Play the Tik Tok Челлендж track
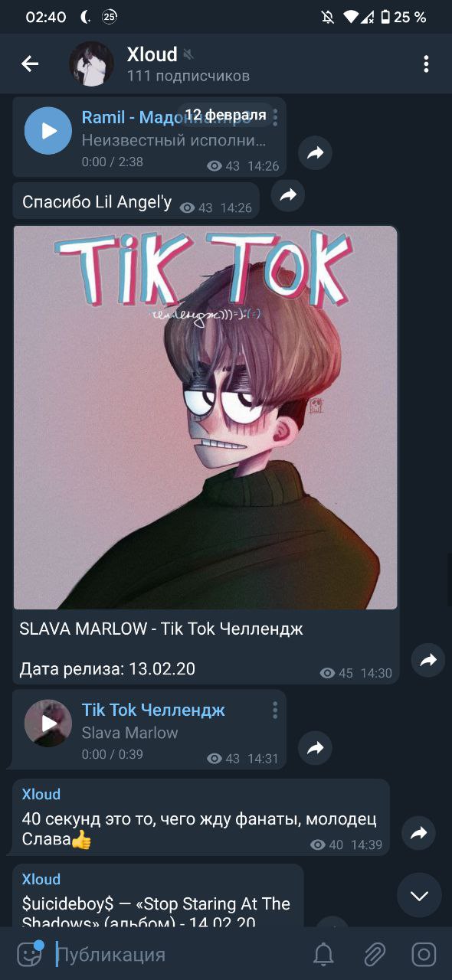This screenshot has width=452, height=980. (x=48, y=723)
